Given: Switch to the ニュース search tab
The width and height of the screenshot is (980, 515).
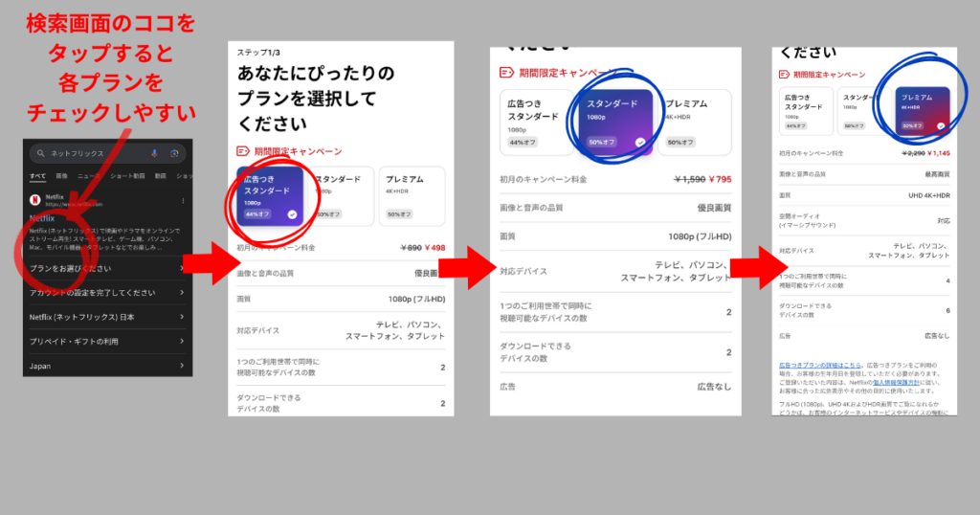Looking at the screenshot, I should point(87,176).
